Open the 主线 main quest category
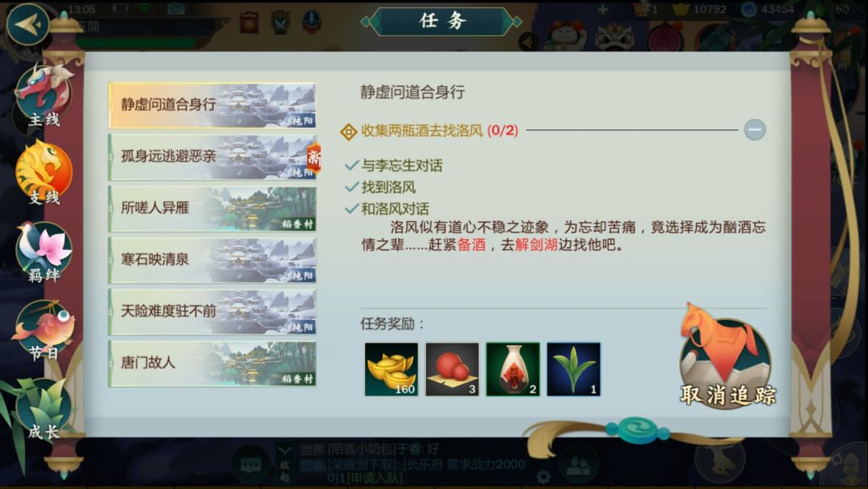The image size is (868, 489). [x=44, y=94]
